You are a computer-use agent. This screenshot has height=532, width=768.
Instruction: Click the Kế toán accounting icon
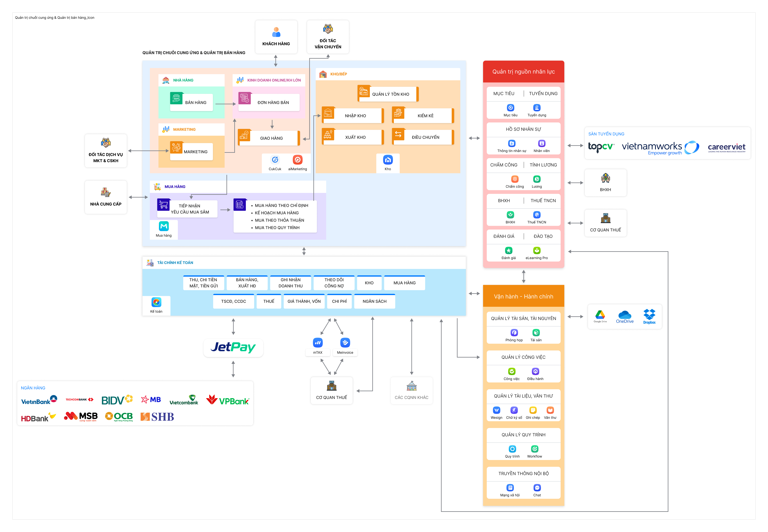(x=156, y=302)
